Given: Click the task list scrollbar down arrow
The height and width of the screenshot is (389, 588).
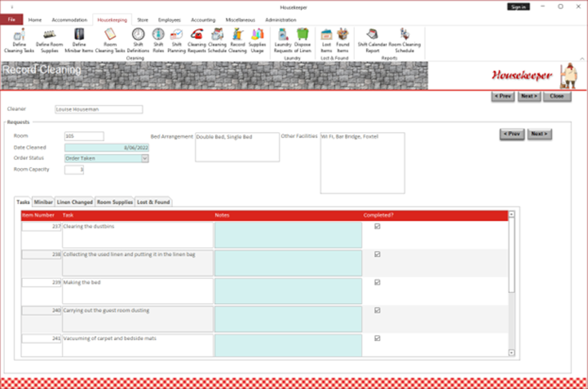Looking at the screenshot, I should pyautogui.click(x=512, y=352).
